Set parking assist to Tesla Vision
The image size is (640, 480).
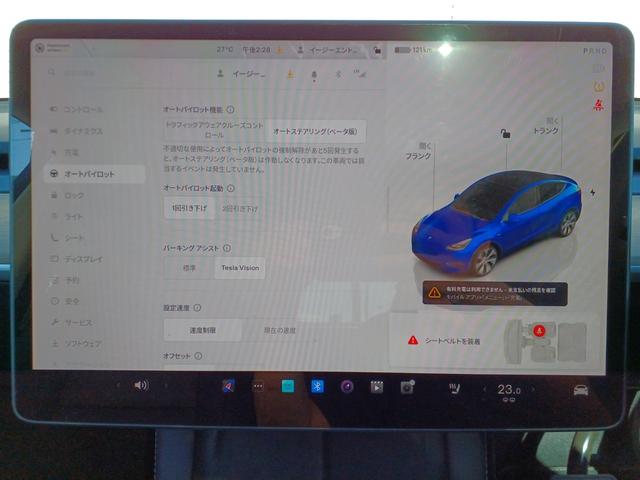point(240,268)
